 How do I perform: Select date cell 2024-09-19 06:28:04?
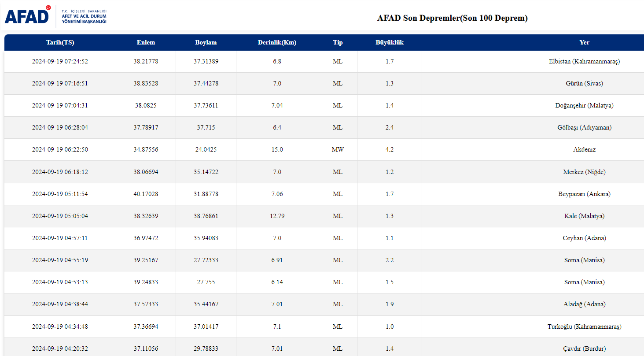click(x=60, y=128)
